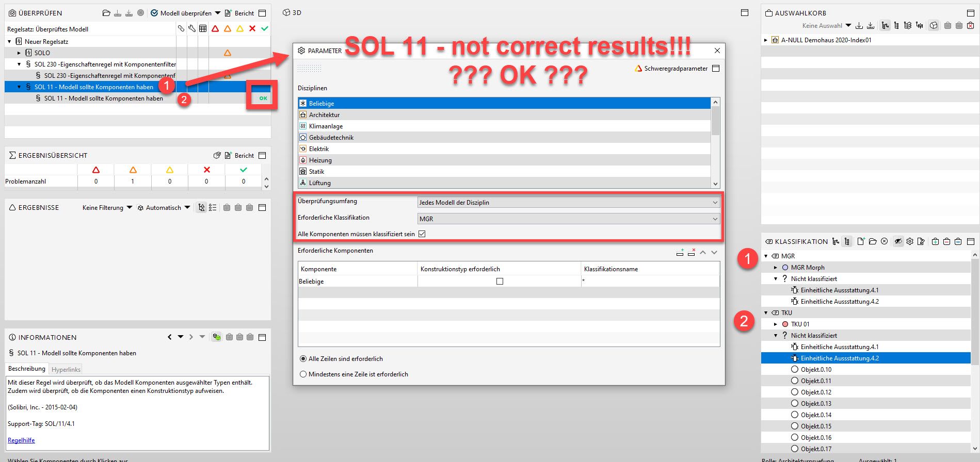The image size is (980, 462).
Task: Click green checkmark accepted header in Überprüfen
Action: [265, 28]
